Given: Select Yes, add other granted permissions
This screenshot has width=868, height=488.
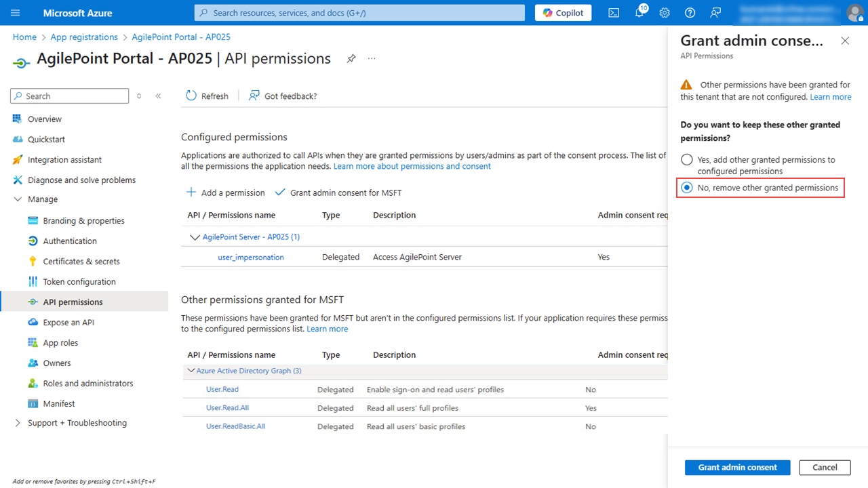Looking at the screenshot, I should 687,160.
